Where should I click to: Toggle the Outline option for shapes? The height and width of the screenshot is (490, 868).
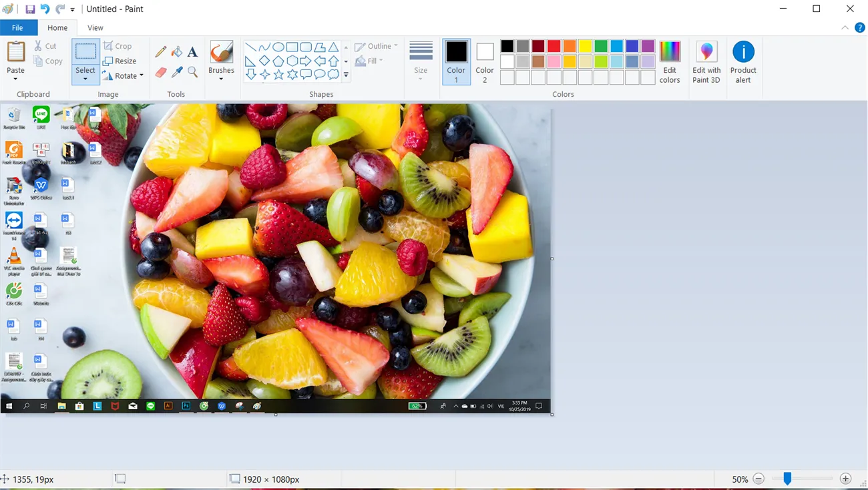(x=376, y=45)
